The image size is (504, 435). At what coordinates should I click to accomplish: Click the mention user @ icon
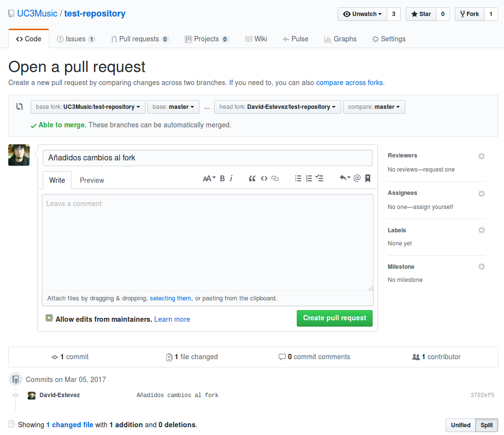point(357,178)
